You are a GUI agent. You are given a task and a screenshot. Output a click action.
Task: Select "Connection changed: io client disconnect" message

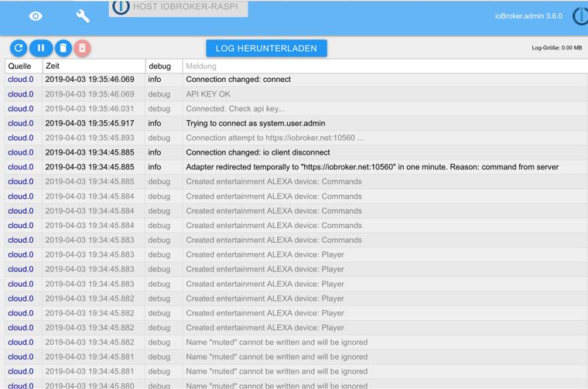coord(258,152)
